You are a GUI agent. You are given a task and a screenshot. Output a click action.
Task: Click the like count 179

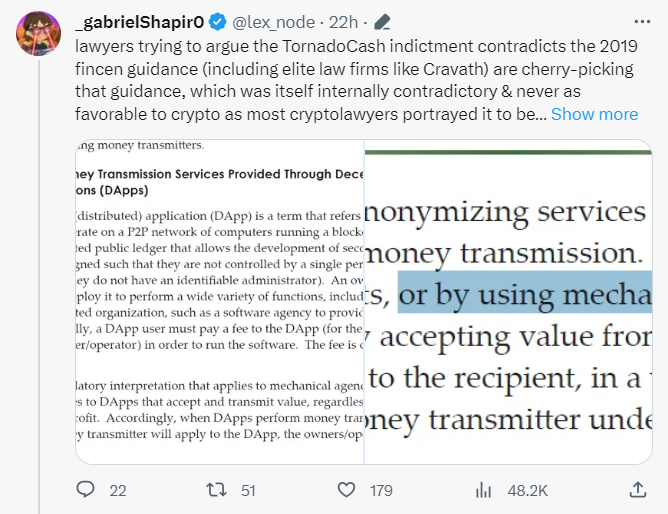[x=381, y=490]
